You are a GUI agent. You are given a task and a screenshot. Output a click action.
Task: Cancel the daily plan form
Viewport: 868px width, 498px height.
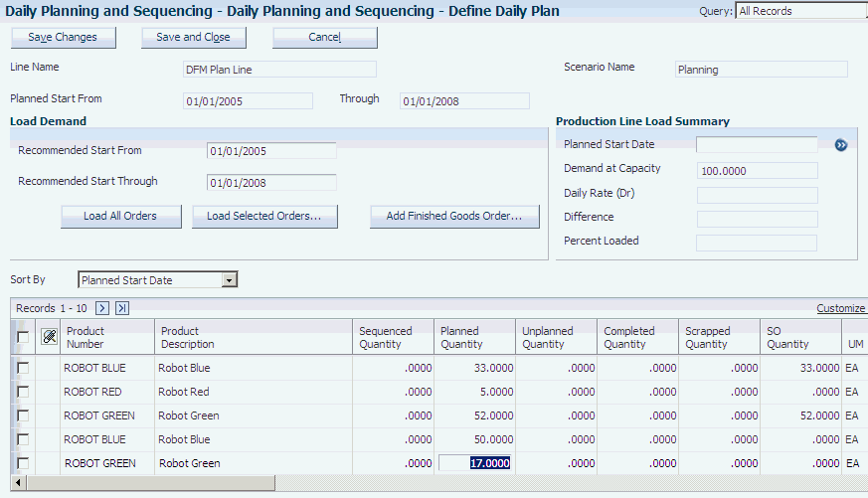(x=325, y=38)
